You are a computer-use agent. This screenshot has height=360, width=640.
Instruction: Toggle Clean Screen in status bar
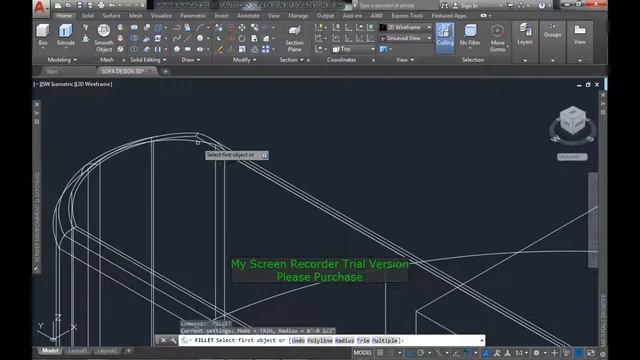tap(591, 353)
